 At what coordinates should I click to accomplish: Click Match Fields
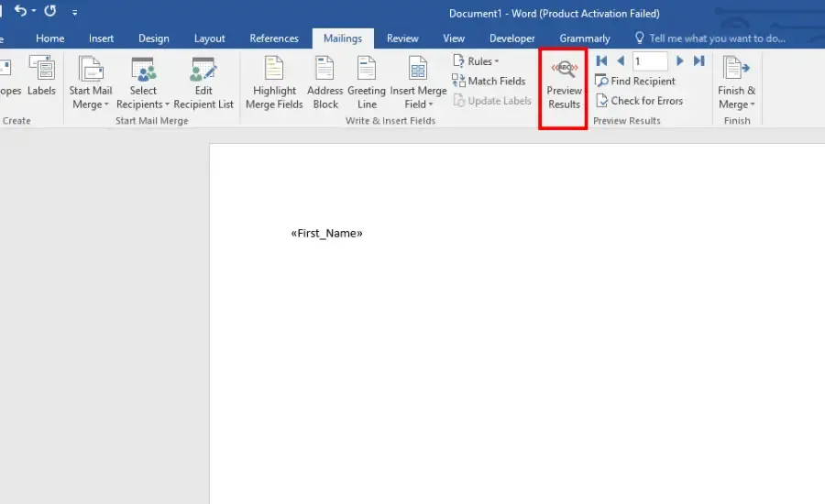pos(489,81)
